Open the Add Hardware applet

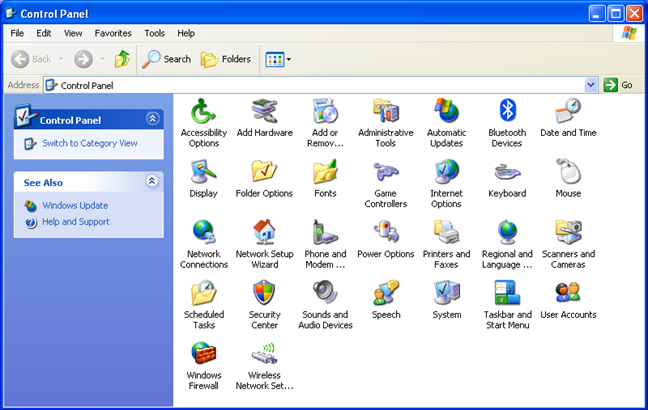[264, 110]
